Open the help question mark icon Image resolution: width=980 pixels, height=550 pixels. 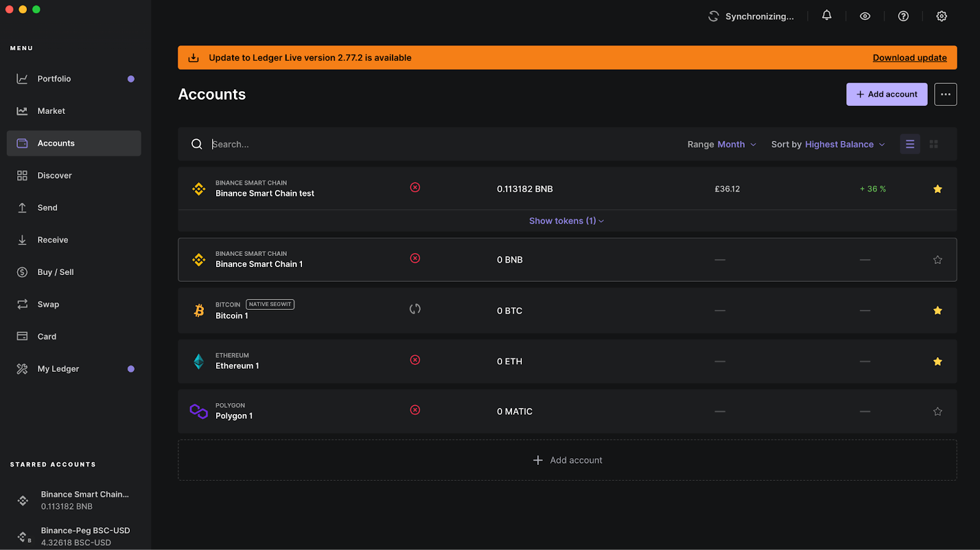point(903,17)
